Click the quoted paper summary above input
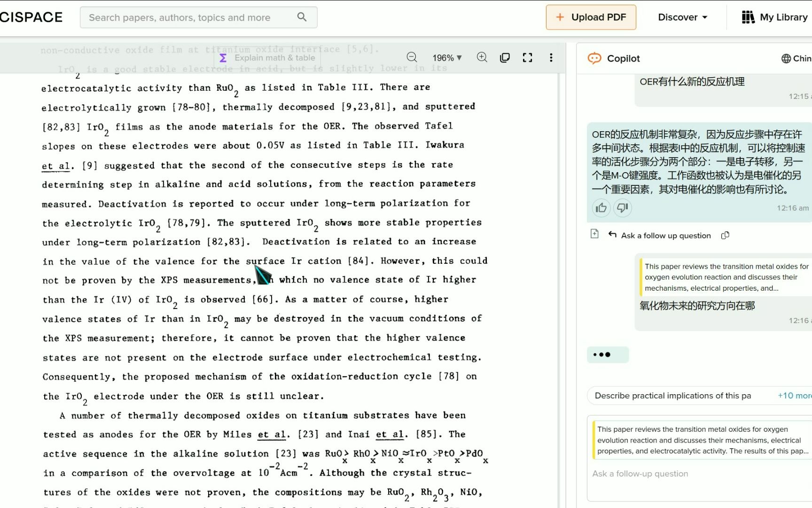 click(702, 440)
